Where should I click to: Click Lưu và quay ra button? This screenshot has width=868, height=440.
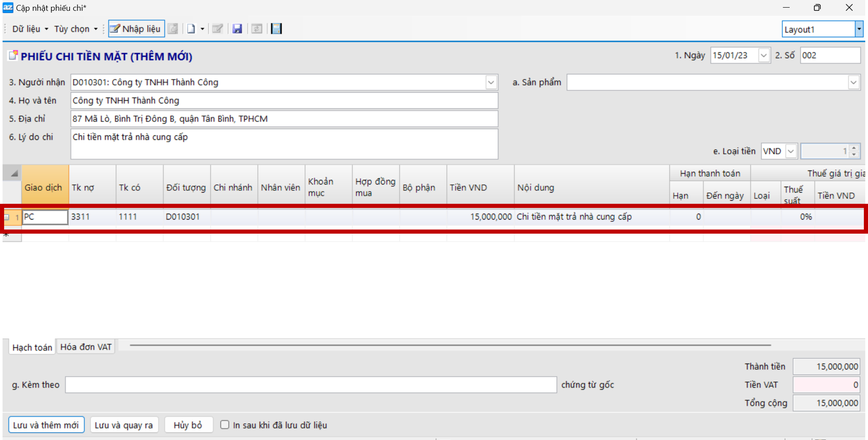124,425
